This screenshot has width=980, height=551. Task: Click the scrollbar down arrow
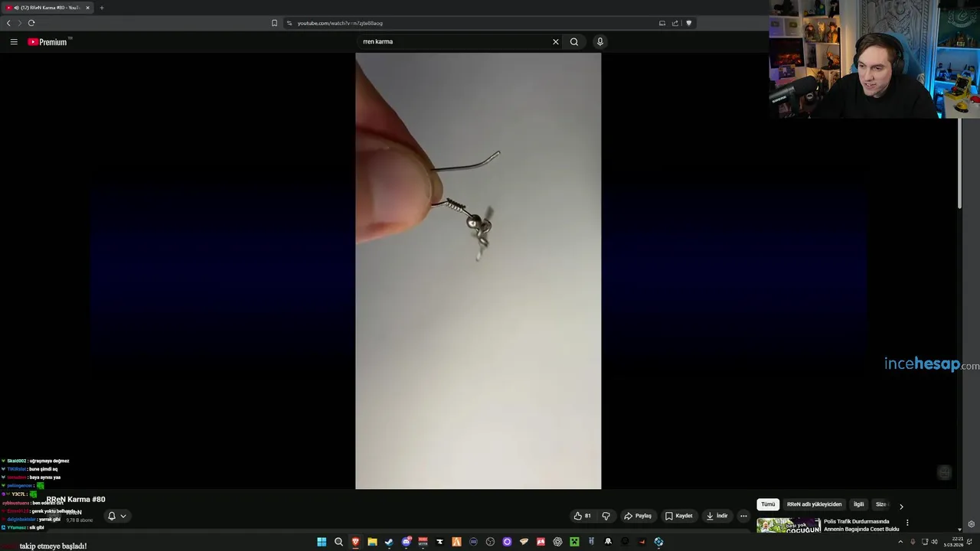click(x=960, y=529)
